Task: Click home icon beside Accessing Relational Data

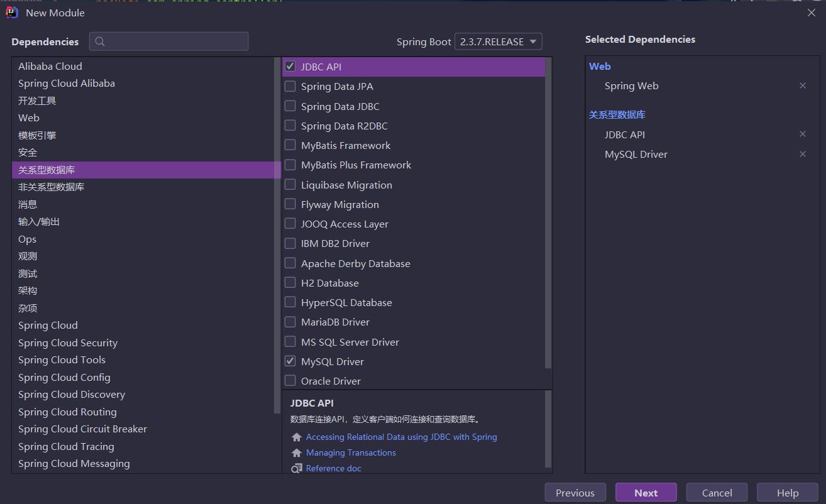Action: pos(297,437)
